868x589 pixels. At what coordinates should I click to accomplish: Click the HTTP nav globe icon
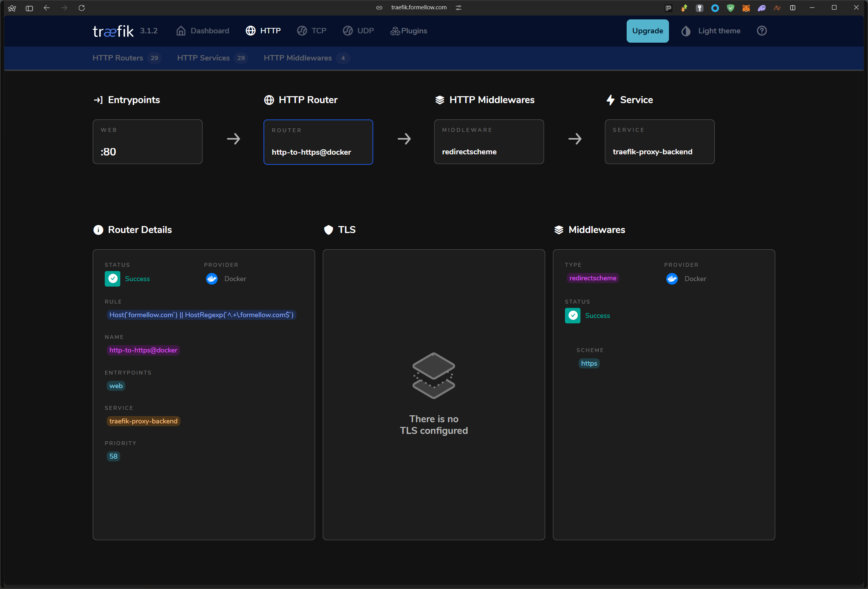tap(251, 31)
